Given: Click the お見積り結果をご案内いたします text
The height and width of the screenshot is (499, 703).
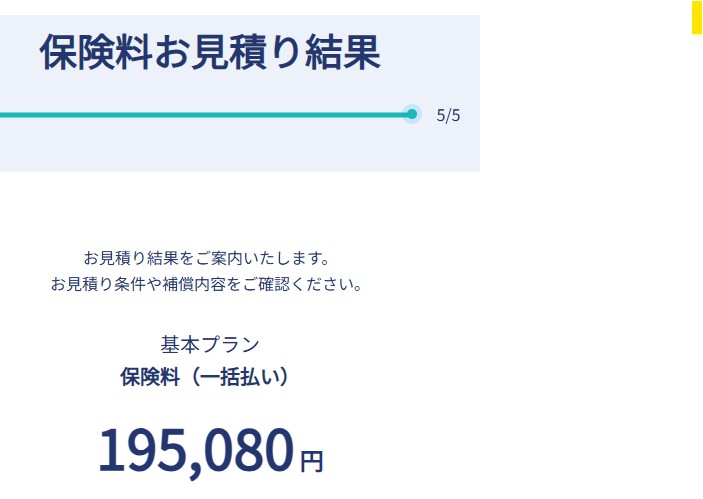Looking at the screenshot, I should pyautogui.click(x=206, y=257).
